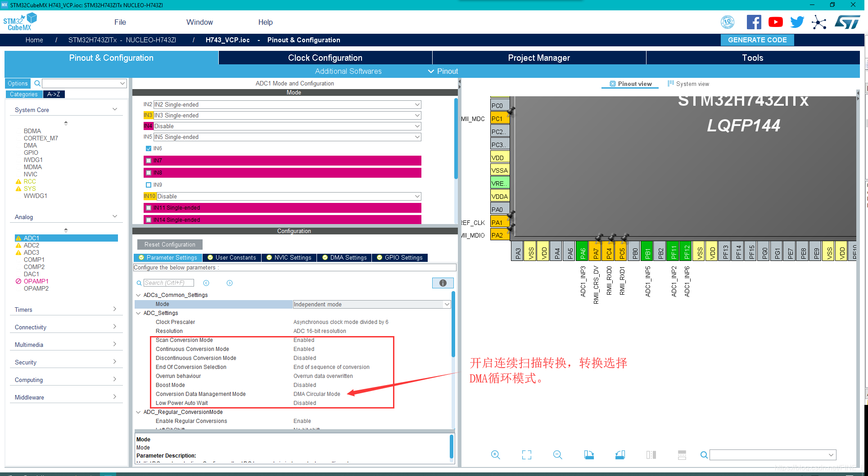Image resolution: width=868 pixels, height=476 pixels.
Task: Go to next parameter search result
Action: (x=230, y=283)
